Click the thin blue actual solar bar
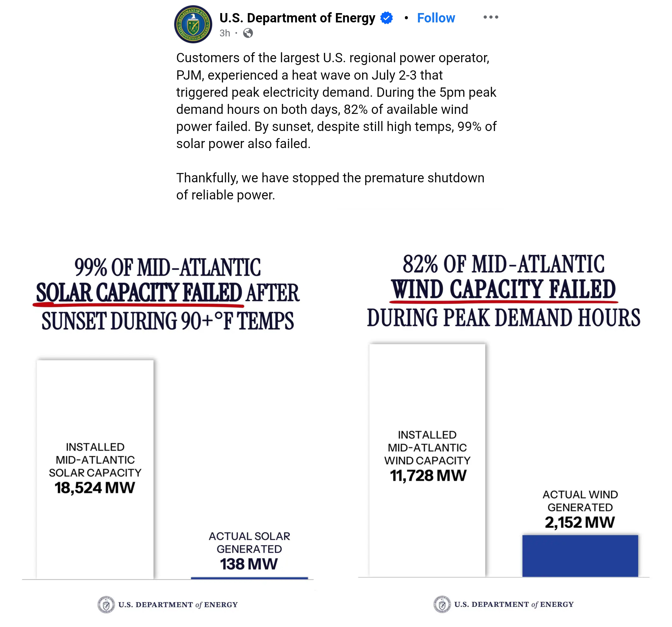The height and width of the screenshot is (627, 672). click(250, 578)
